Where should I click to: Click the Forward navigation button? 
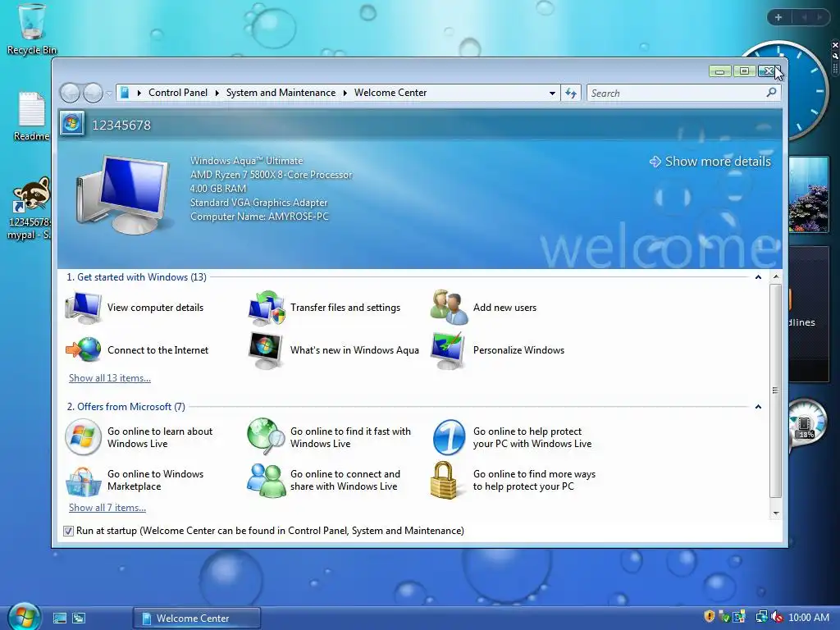click(x=93, y=94)
